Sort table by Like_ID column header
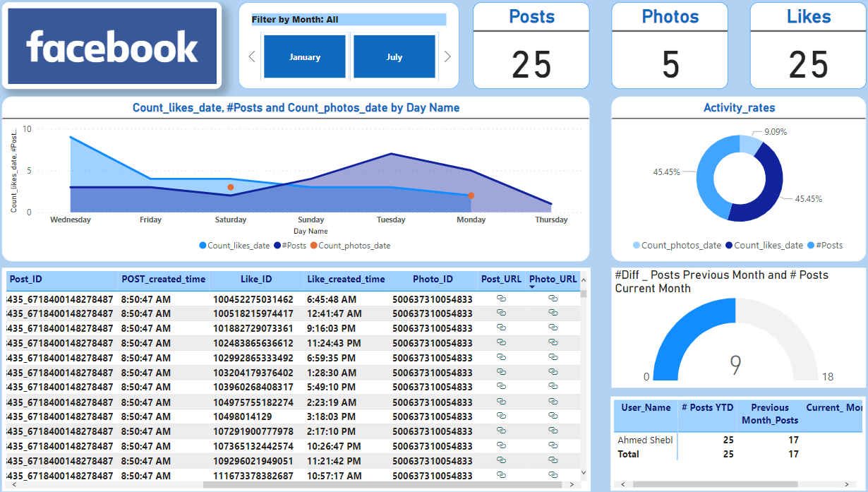Image resolution: width=868 pixels, height=492 pixels. (251, 280)
